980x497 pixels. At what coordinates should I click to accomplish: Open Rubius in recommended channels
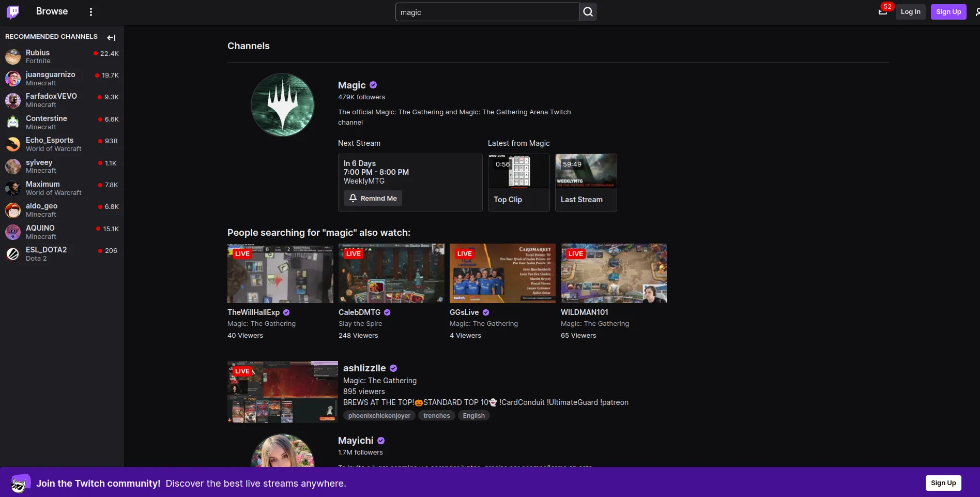(62, 56)
